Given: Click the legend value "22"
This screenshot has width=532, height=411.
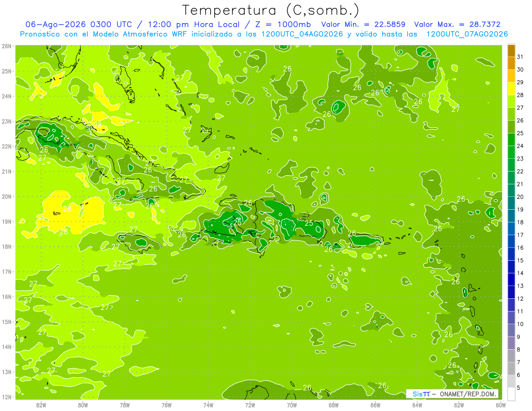Looking at the screenshot, I should click(520, 171).
